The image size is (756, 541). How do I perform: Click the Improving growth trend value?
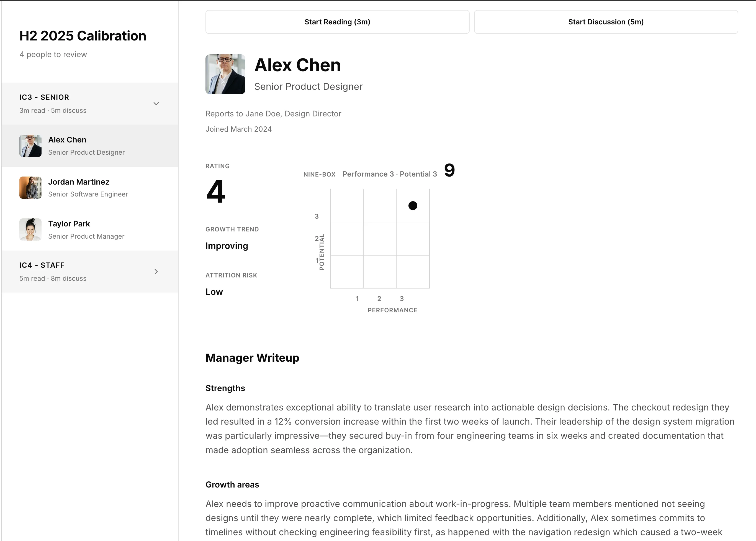[227, 246]
